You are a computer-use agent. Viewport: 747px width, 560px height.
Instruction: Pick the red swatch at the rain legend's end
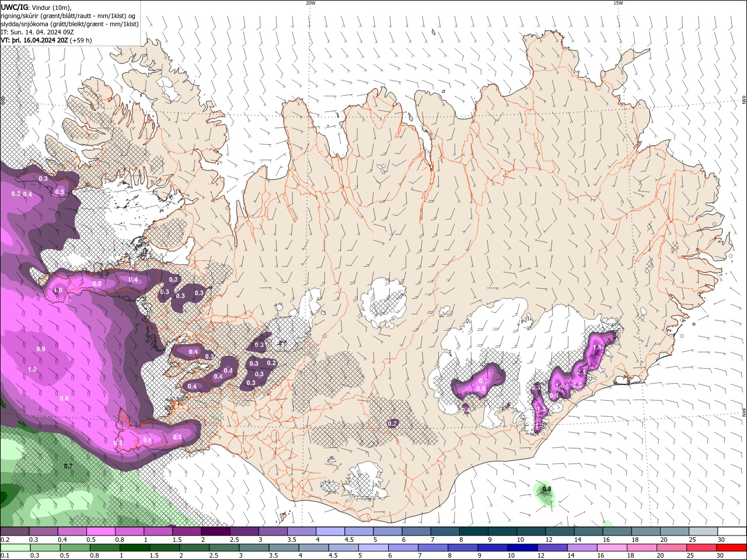click(732, 548)
